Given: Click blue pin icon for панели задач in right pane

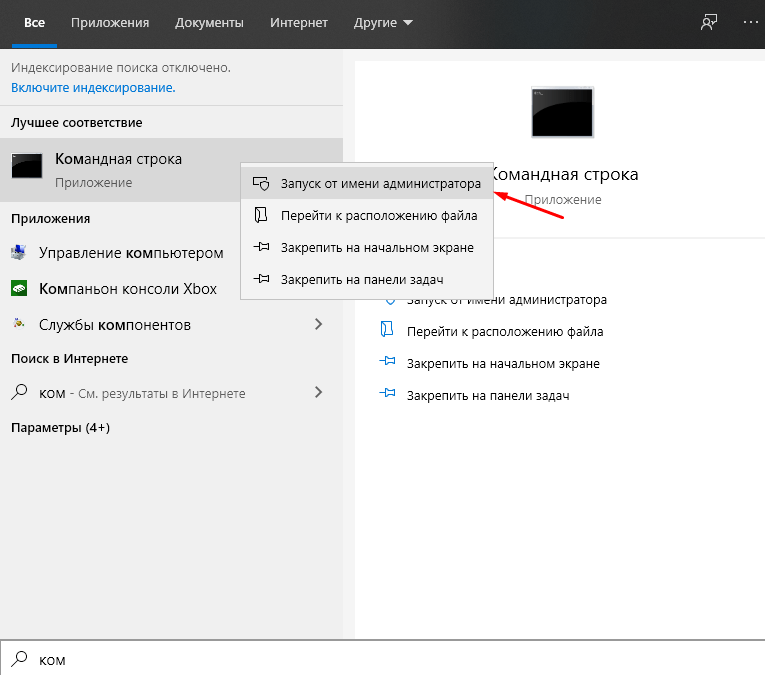Looking at the screenshot, I should pos(387,393).
